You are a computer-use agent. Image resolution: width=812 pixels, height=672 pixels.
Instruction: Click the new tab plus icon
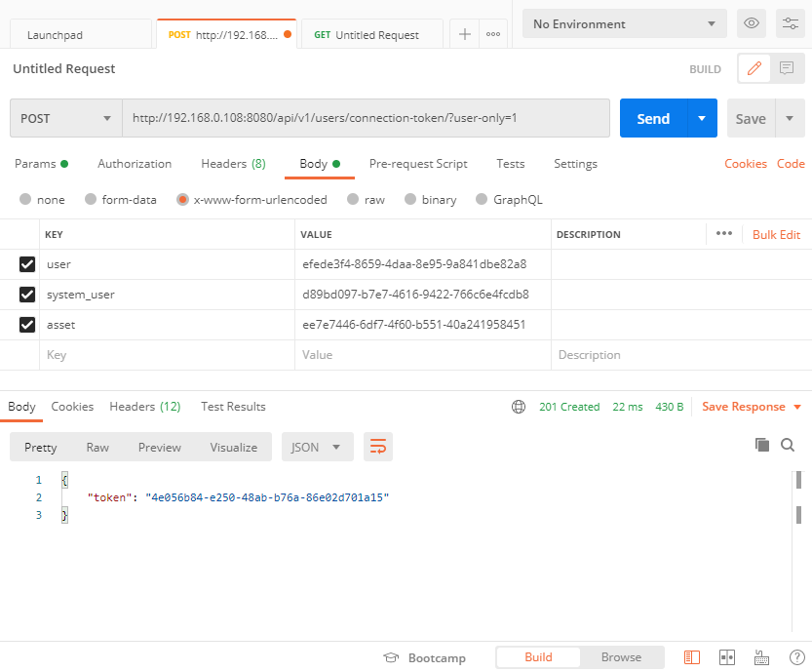[x=465, y=34]
